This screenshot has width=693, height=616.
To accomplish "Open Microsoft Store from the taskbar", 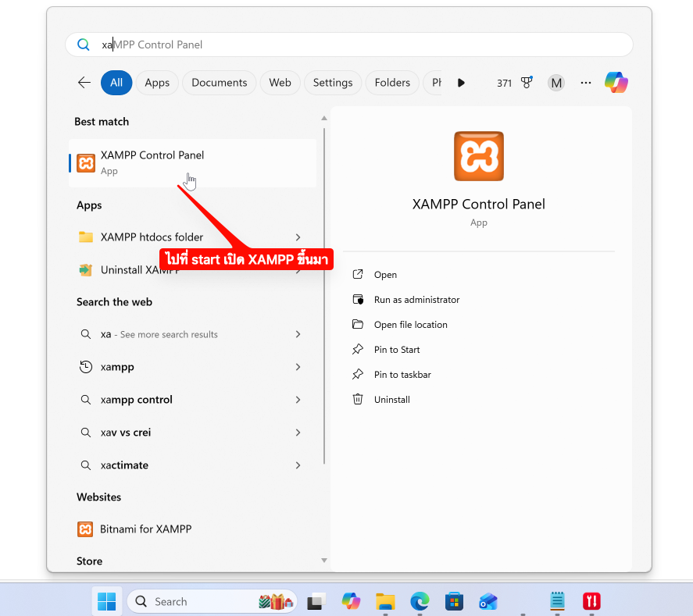I will point(454,601).
